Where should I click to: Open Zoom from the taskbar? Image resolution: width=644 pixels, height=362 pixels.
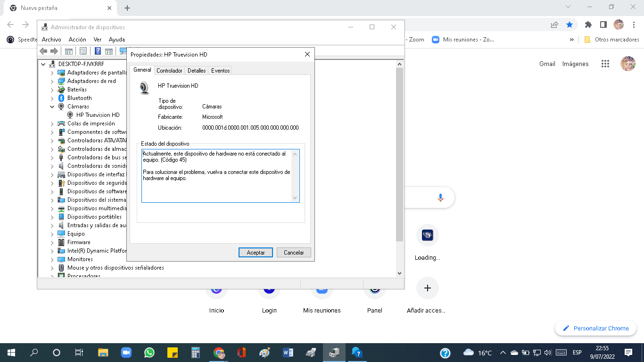126,353
